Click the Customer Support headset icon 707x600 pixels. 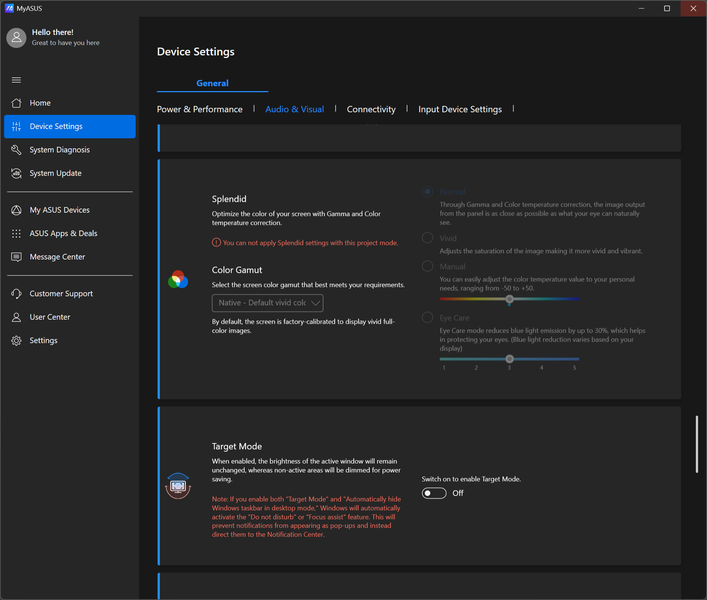tap(16, 294)
